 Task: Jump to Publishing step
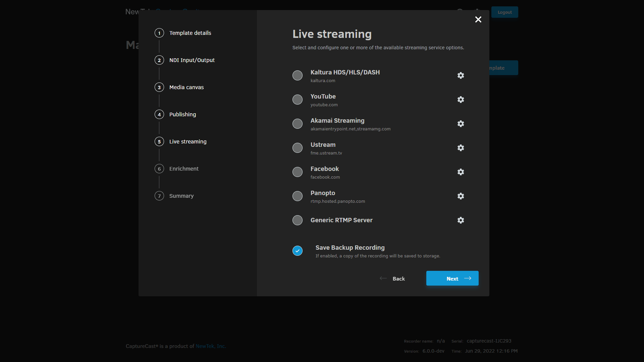click(x=182, y=114)
